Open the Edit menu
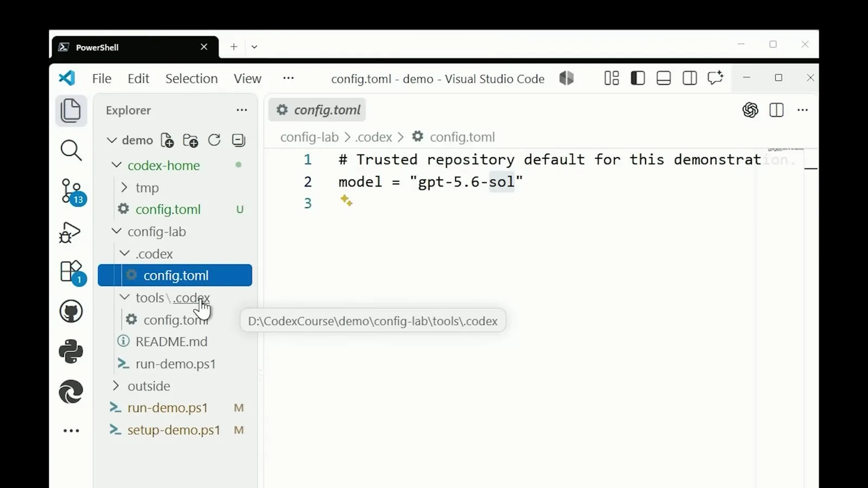 (138, 79)
